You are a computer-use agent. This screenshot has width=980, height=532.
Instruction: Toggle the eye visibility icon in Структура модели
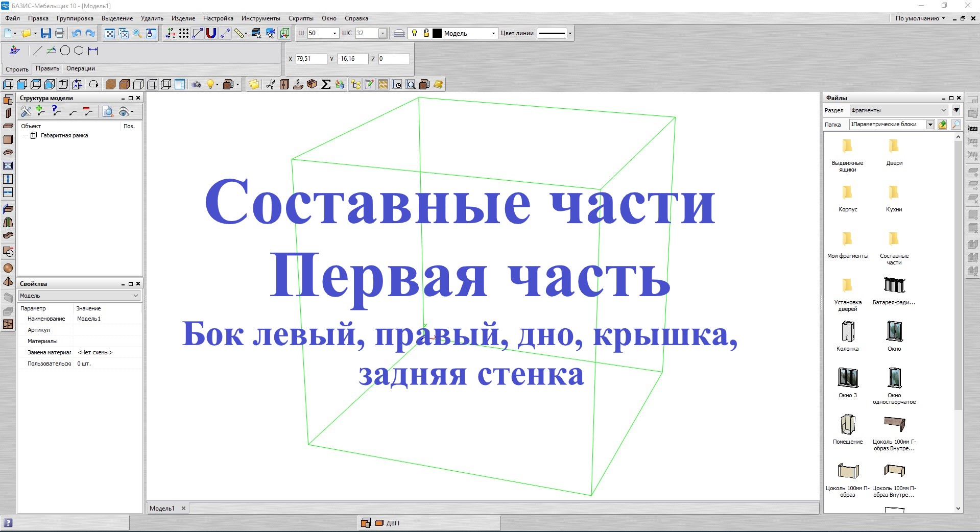pyautogui.click(x=124, y=111)
